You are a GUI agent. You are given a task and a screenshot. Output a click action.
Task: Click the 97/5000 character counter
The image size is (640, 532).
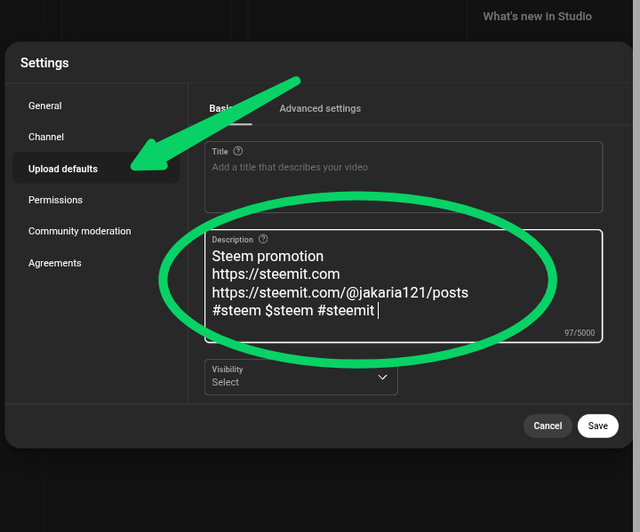click(579, 333)
